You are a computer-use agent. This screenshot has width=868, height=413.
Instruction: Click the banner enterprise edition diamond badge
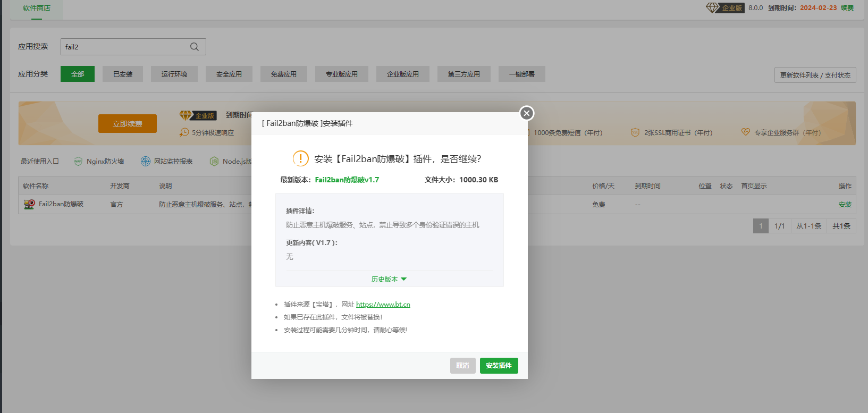tap(198, 115)
